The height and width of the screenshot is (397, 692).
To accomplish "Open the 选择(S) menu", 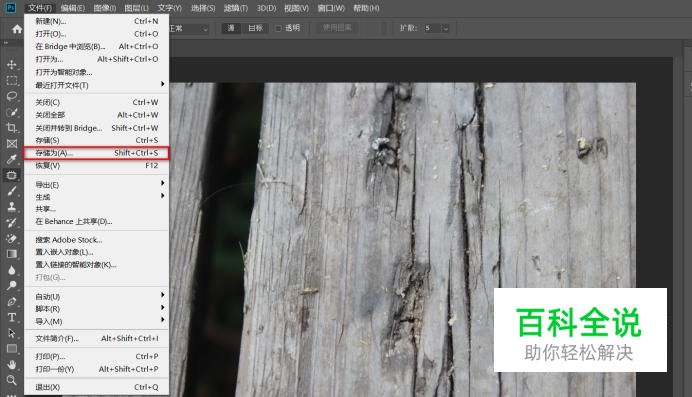I will tap(203, 8).
